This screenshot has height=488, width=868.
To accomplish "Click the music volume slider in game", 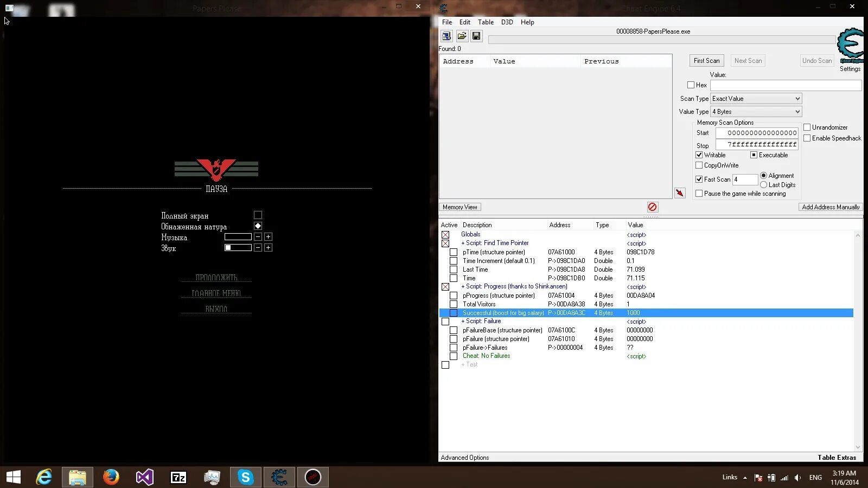I will pyautogui.click(x=238, y=237).
